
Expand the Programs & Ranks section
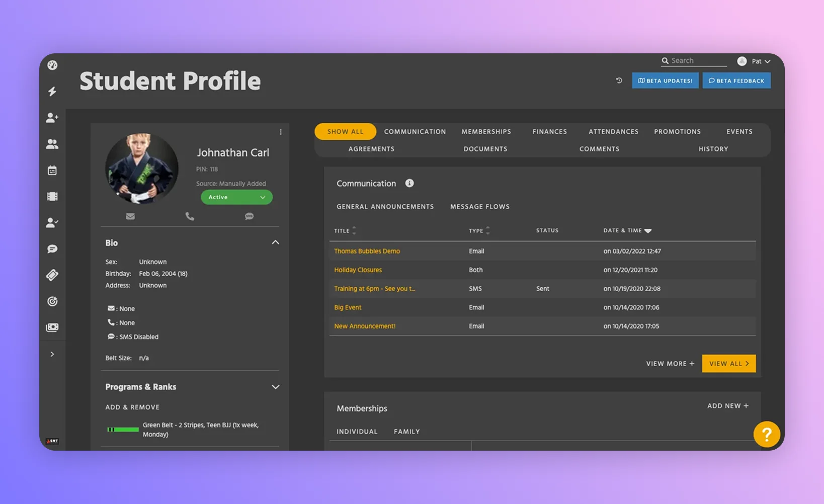point(276,387)
